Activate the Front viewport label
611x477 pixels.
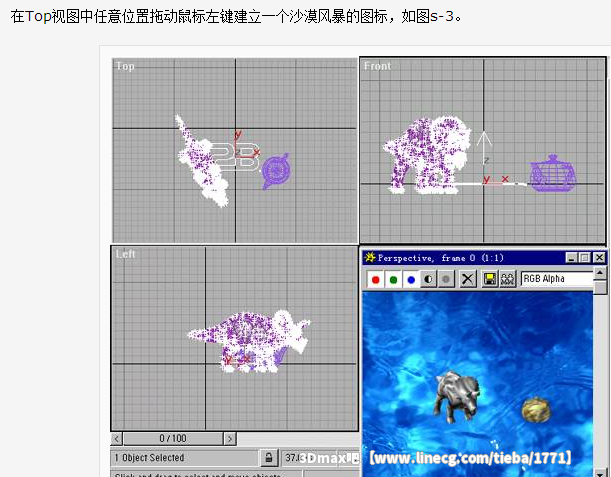[378, 66]
